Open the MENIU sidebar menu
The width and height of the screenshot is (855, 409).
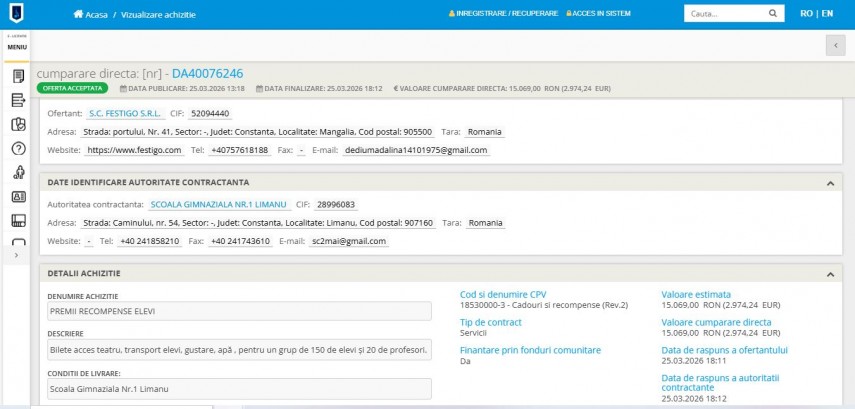coord(17,46)
